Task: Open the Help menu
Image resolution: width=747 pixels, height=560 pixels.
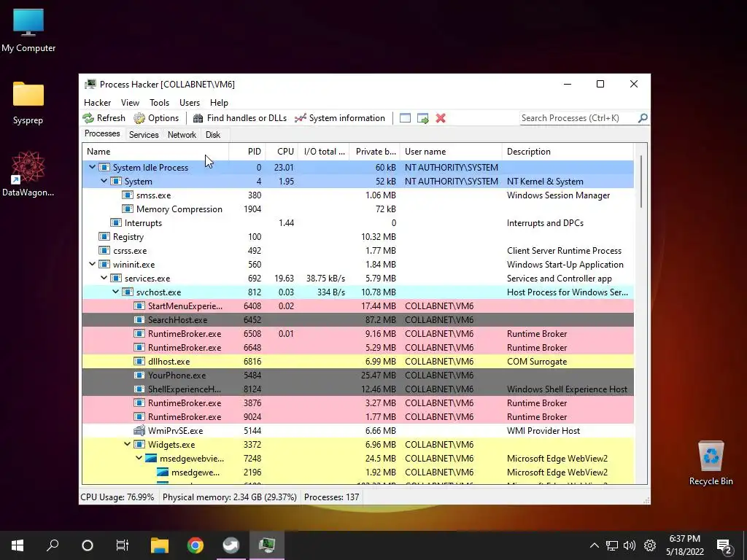Action: pyautogui.click(x=219, y=102)
